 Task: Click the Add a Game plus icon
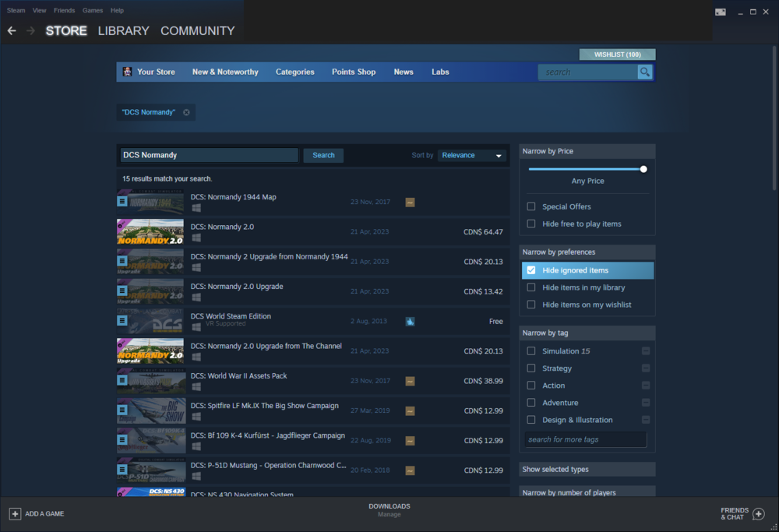15,514
